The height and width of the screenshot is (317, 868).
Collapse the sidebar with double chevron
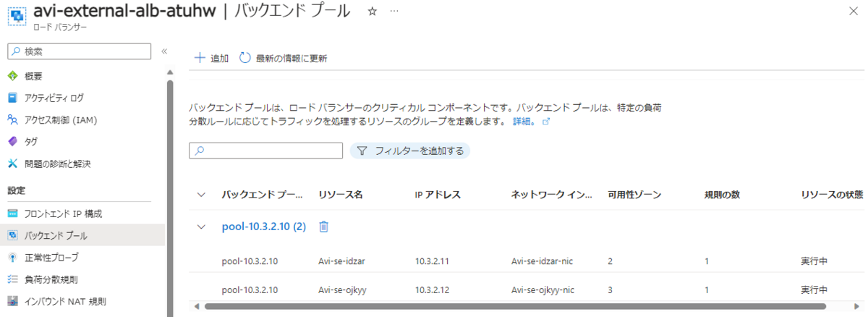click(164, 51)
